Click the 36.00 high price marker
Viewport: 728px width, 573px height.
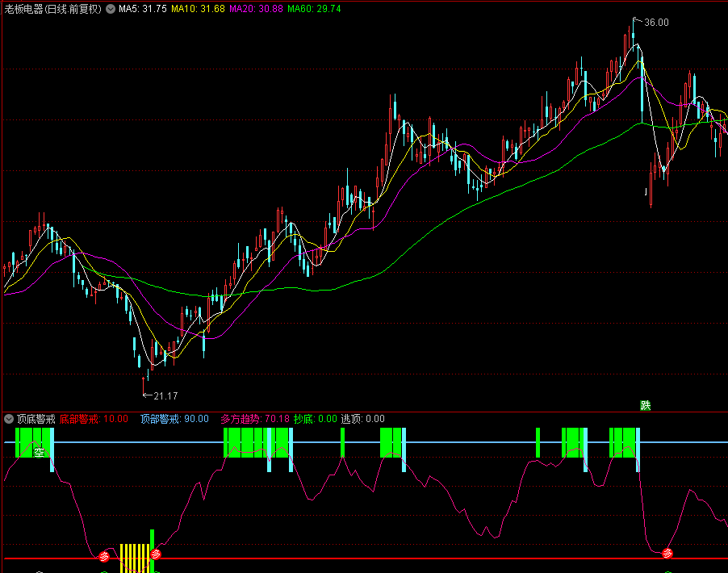656,23
